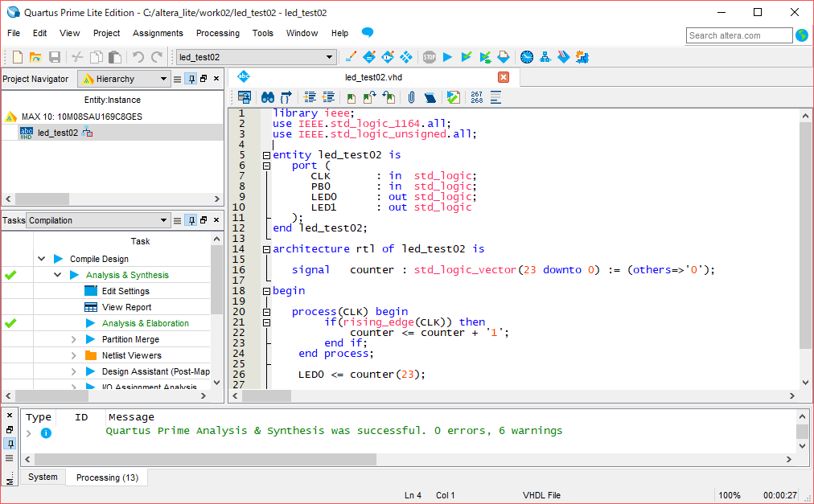This screenshot has height=504, width=814.
Task: Click the paperclip icon in editor toolbar
Action: click(x=411, y=97)
